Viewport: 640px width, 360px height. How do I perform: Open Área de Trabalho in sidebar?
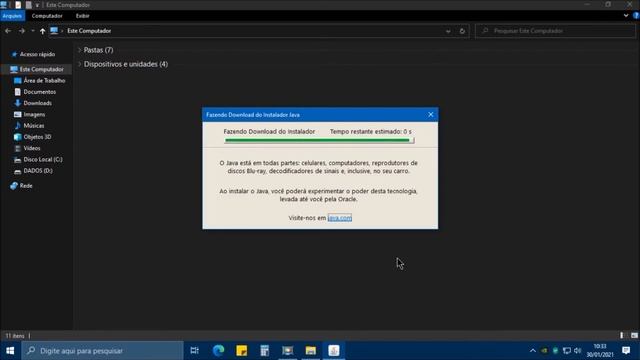pos(44,81)
